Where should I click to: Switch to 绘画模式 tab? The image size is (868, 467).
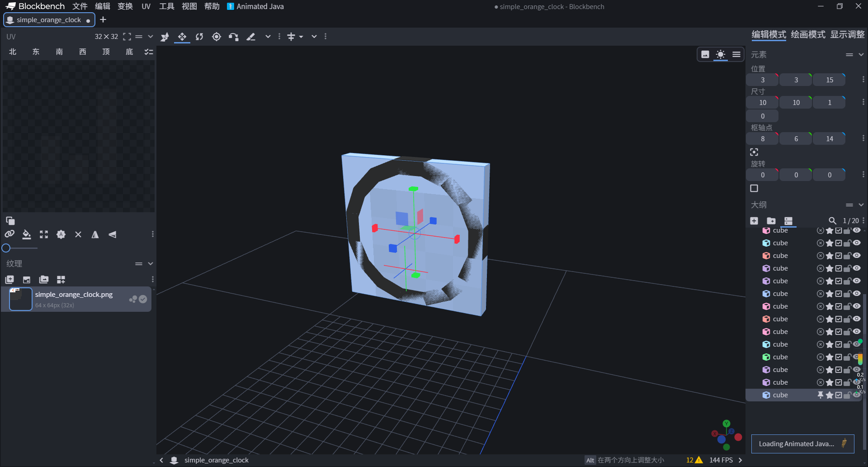click(808, 34)
